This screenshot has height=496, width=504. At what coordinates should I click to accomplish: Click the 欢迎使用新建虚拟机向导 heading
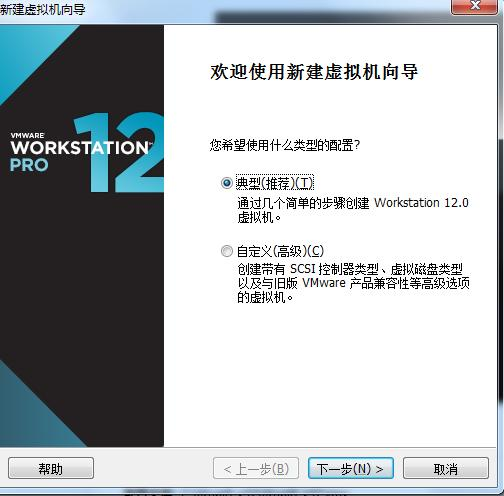click(x=314, y=72)
